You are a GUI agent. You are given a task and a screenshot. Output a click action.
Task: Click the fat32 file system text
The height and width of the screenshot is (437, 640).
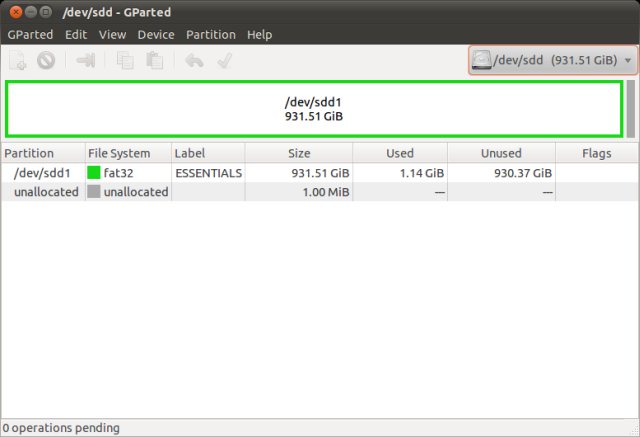point(118,173)
